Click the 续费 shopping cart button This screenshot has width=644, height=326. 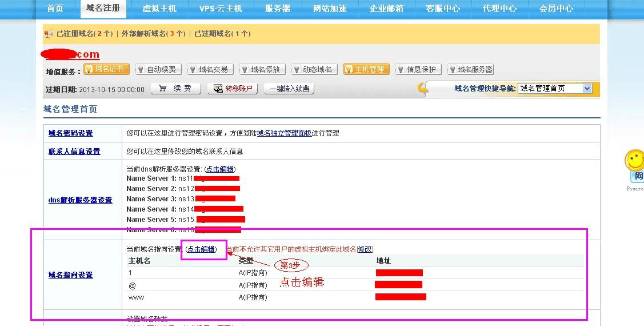[176, 89]
